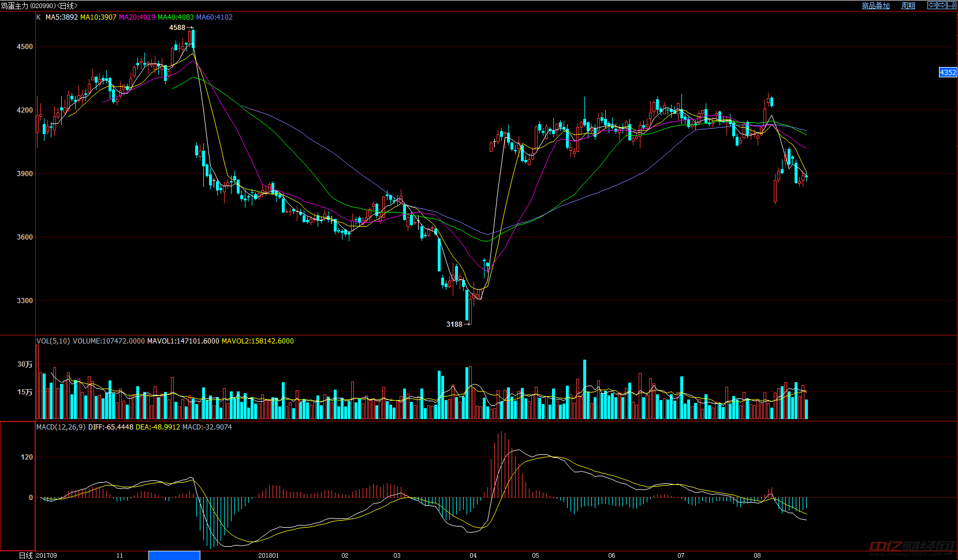This screenshot has width=958, height=560.
Task: Select the MA5:3892 moving average label
Action: click(62, 17)
